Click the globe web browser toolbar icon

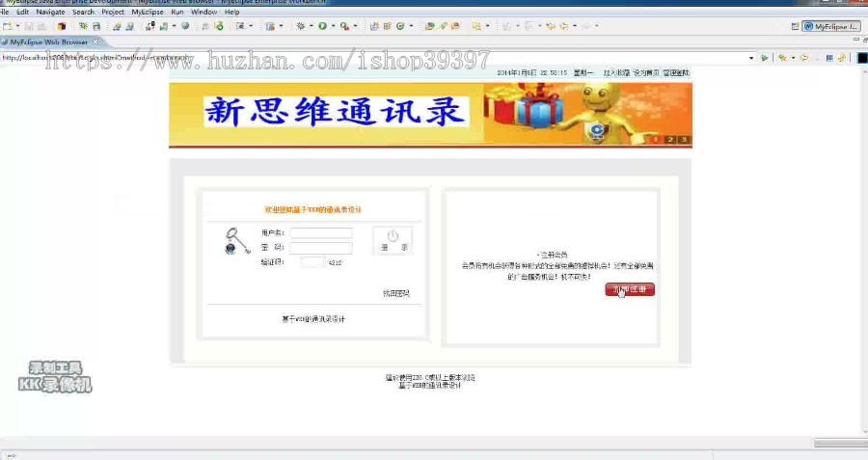[185, 26]
